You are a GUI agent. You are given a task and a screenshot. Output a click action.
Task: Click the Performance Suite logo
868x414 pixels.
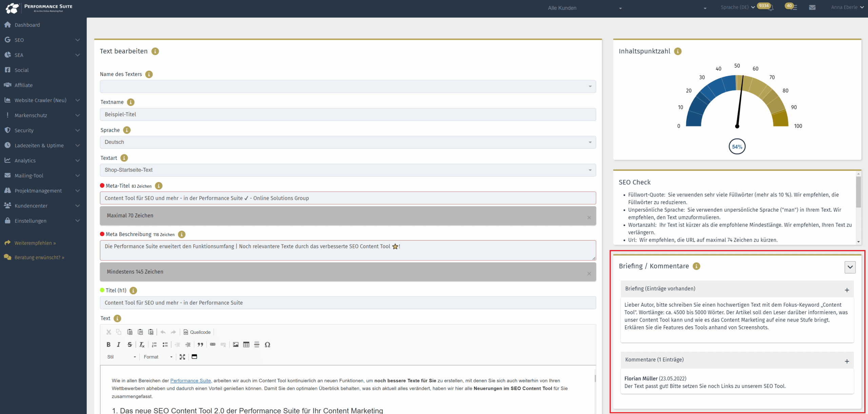click(39, 8)
